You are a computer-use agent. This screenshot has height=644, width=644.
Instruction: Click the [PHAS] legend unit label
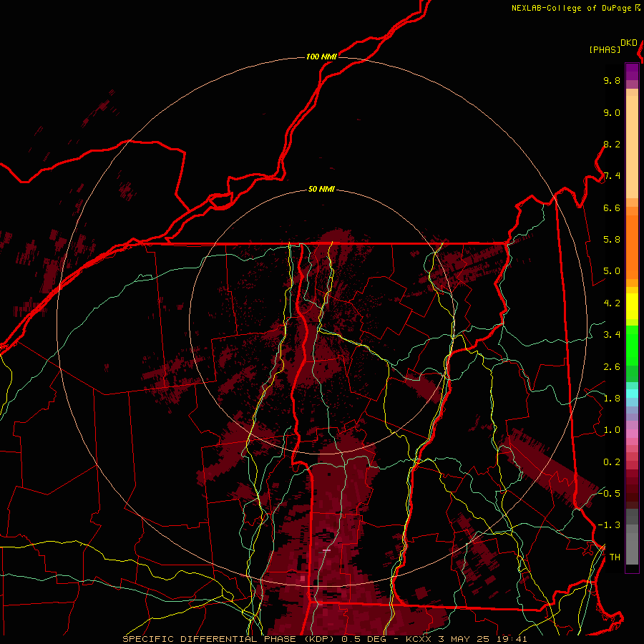[x=605, y=50]
